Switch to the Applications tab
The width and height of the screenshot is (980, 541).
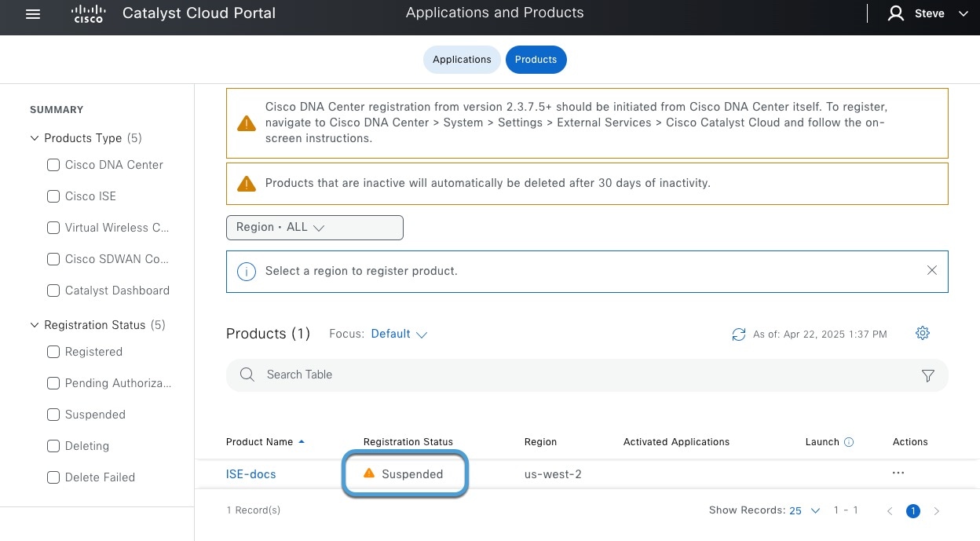462,60
